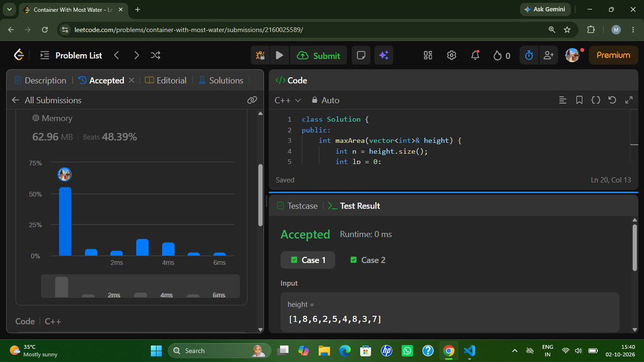Open the Windows Start menu
This screenshot has height=362, width=644.
coord(156,351)
